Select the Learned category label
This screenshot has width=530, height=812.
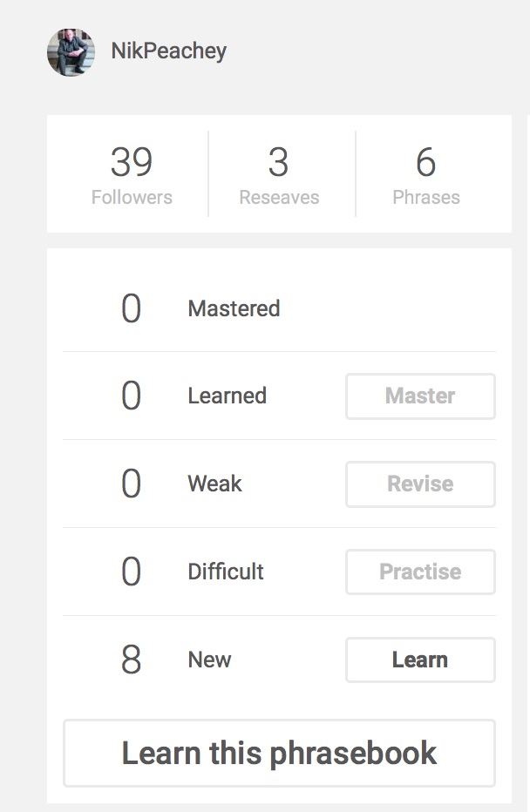click(x=227, y=396)
